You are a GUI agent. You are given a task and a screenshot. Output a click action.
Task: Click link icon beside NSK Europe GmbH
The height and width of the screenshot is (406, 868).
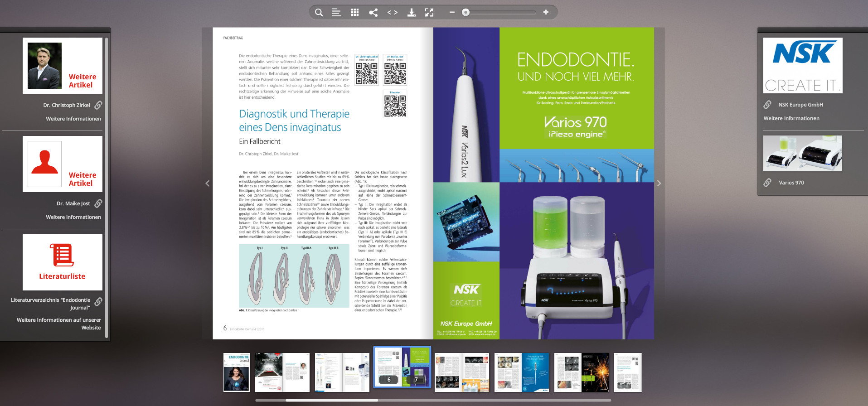(767, 105)
